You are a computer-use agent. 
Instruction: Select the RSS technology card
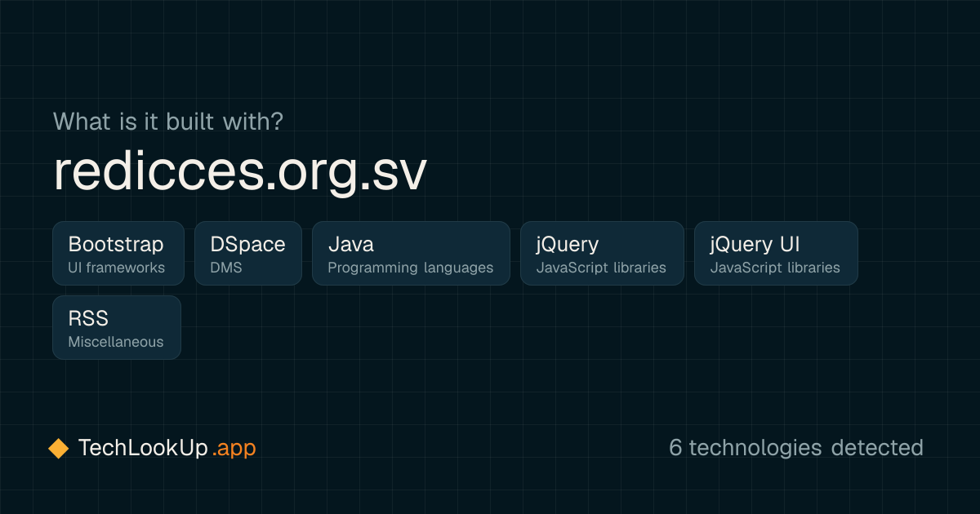(117, 327)
